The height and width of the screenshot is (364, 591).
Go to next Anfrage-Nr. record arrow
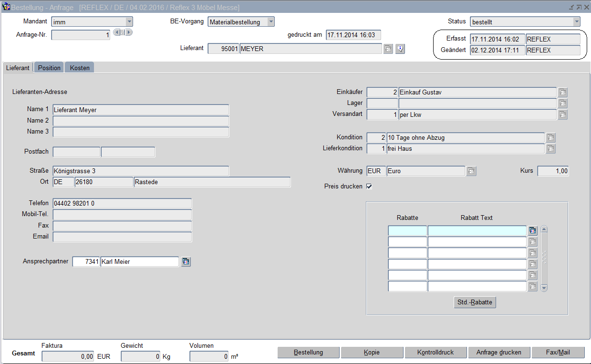(x=129, y=32)
